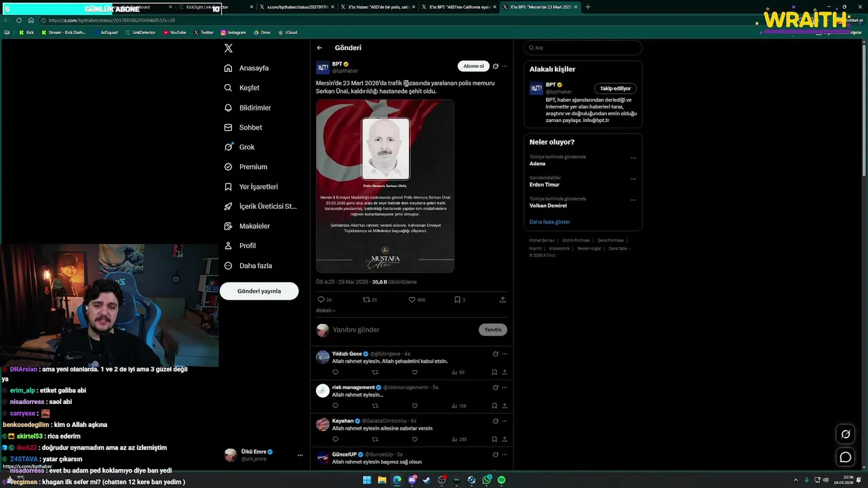This screenshot has height=488, width=868.
Task: Open Grok explain icon on BPT post
Action: (496, 66)
